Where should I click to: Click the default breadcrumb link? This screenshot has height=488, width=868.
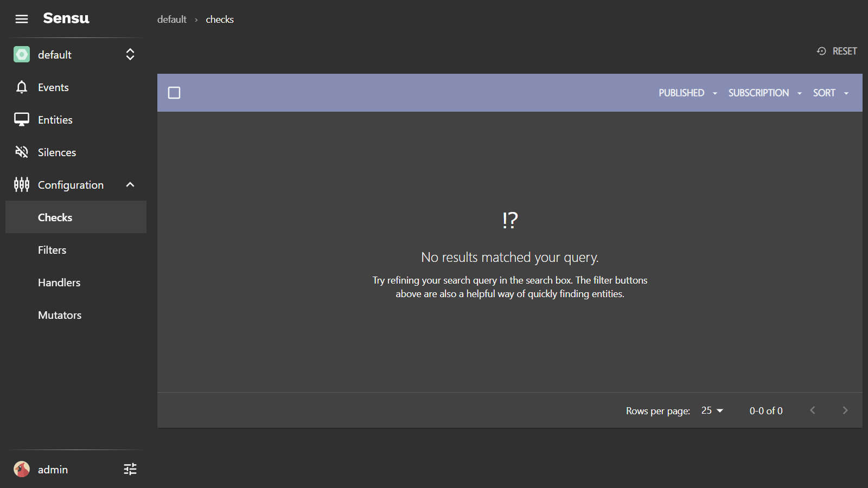171,20
